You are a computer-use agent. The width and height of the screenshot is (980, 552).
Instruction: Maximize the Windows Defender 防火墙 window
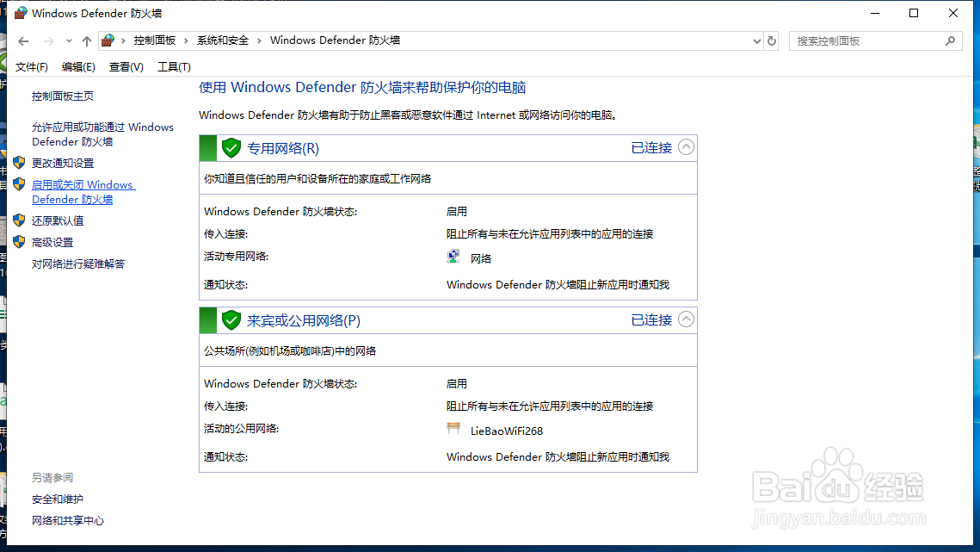(914, 13)
